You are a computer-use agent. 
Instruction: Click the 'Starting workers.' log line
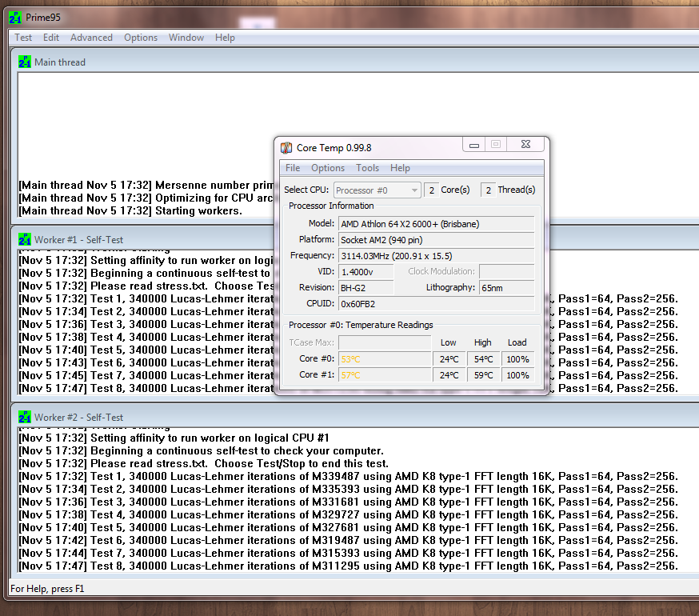pos(130,210)
